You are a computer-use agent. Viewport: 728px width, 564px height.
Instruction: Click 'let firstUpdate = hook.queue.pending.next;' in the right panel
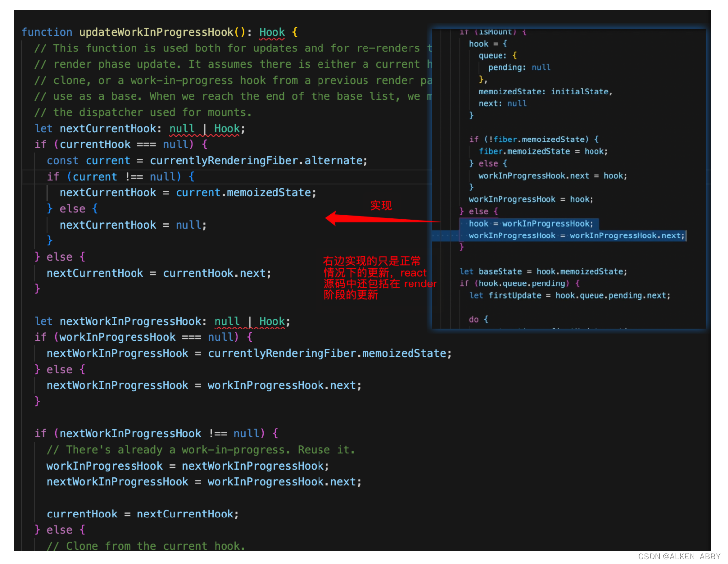[570, 296]
